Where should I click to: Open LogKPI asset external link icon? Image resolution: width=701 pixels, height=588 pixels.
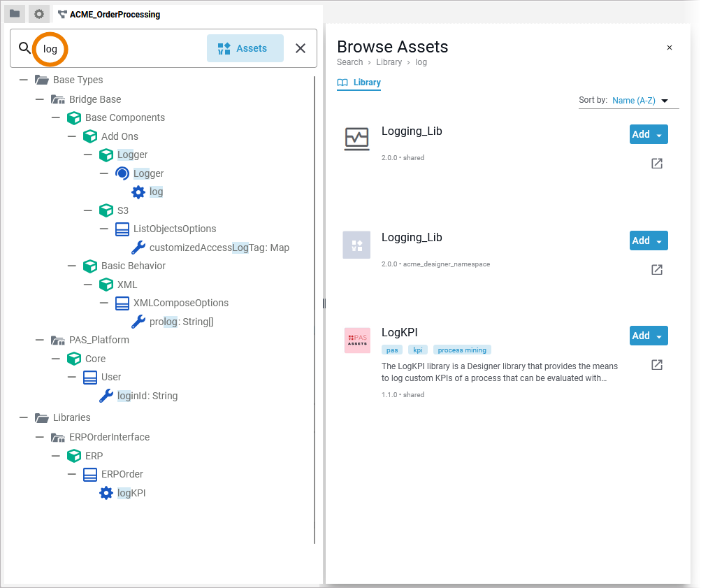tap(656, 365)
